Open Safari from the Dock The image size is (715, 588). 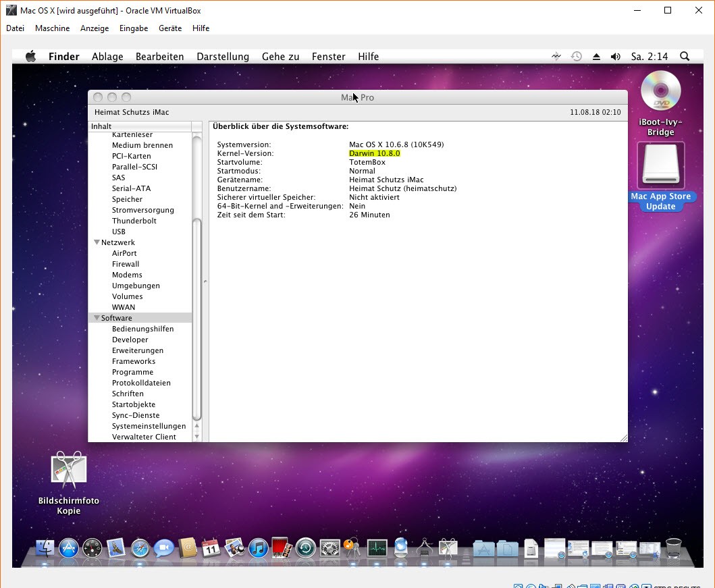coord(140,547)
